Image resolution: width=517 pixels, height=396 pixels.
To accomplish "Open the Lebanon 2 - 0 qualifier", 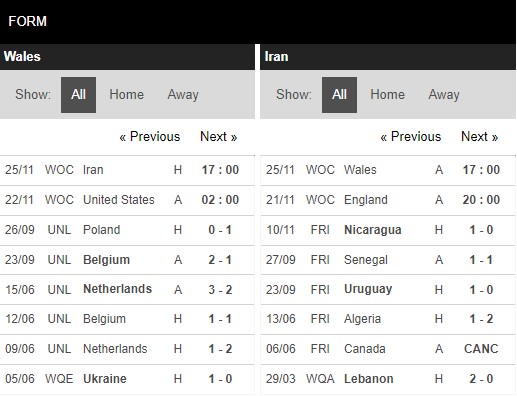I will click(388, 379).
